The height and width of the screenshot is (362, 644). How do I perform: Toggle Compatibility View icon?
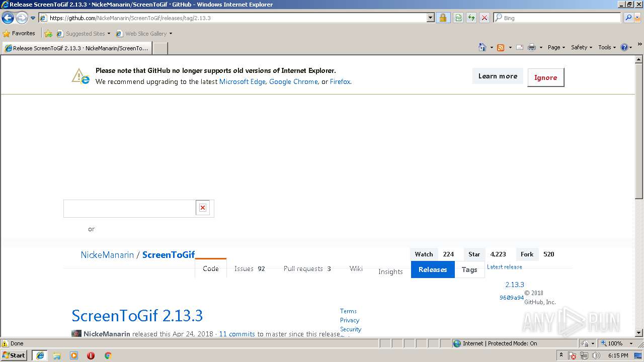point(458,18)
